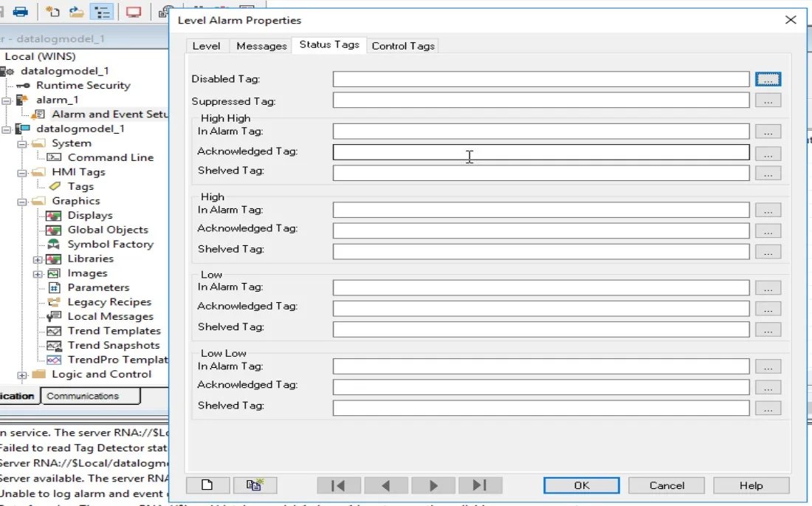This screenshot has height=506, width=812.
Task: Click the Alarm and Event Setup icon
Action: coord(38,114)
